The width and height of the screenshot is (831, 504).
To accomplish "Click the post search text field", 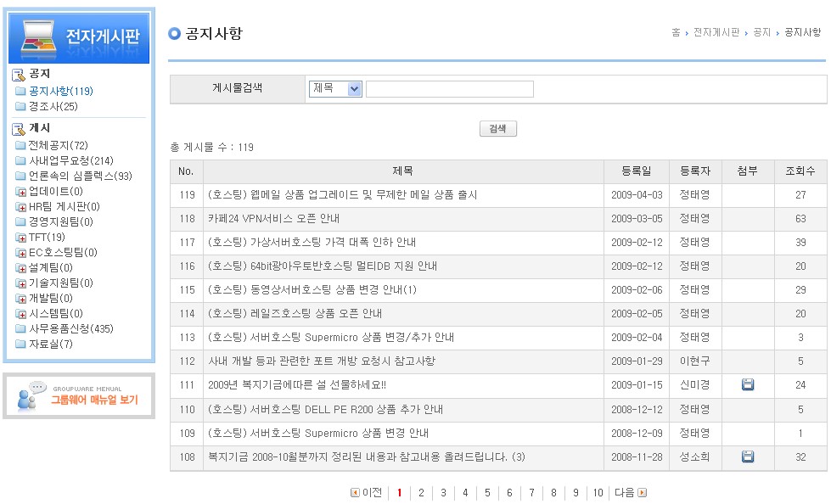I will [449, 88].
